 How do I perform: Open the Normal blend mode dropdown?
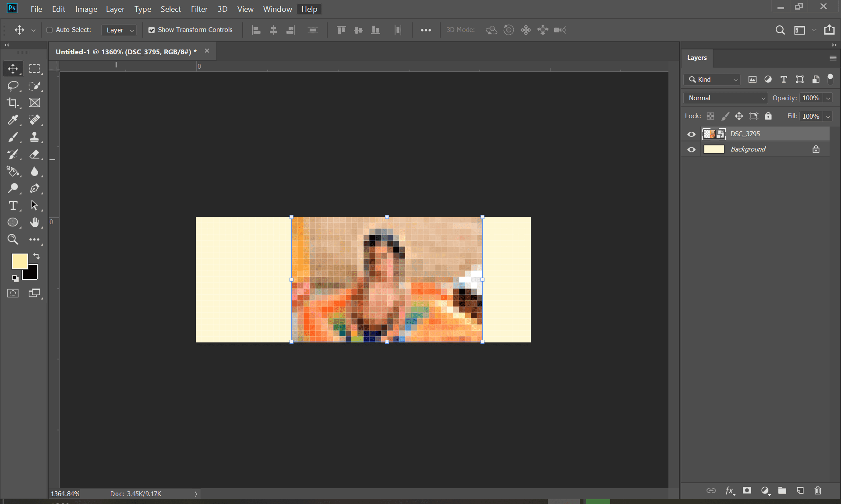click(x=725, y=98)
